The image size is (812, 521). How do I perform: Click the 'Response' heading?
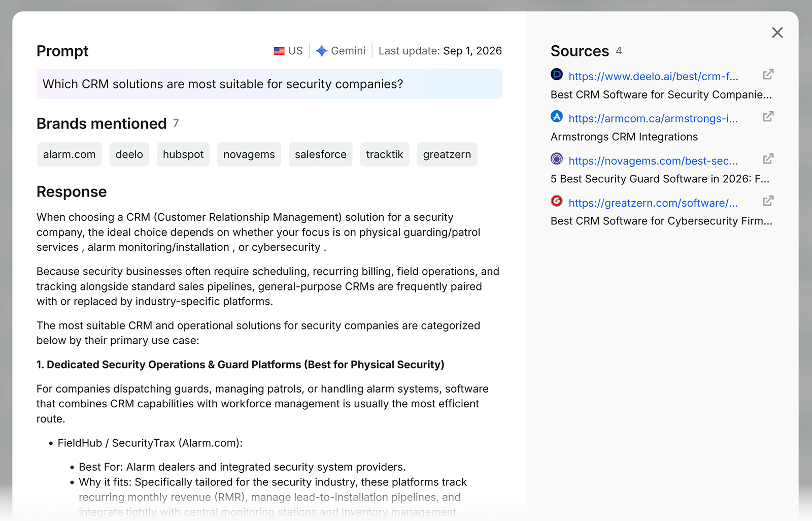click(72, 191)
